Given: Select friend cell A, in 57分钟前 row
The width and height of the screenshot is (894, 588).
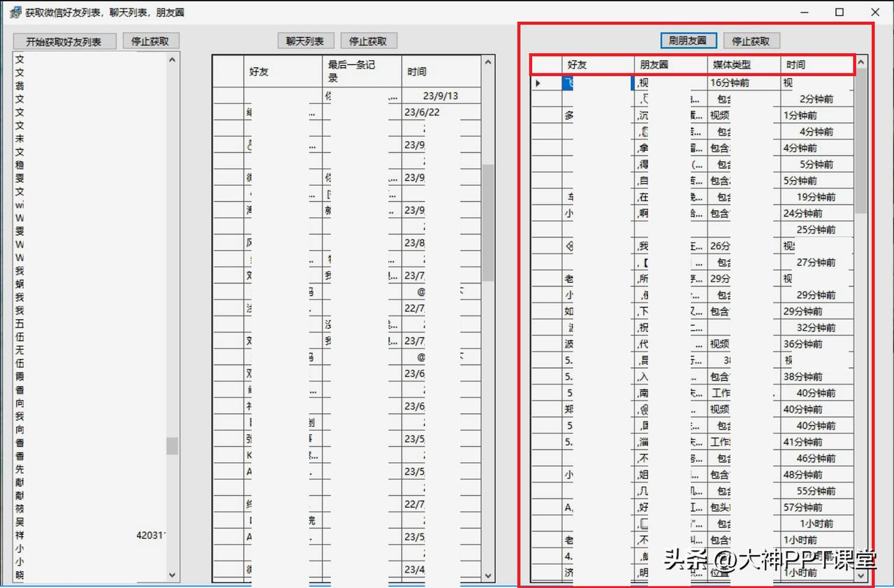Looking at the screenshot, I should pyautogui.click(x=598, y=508).
